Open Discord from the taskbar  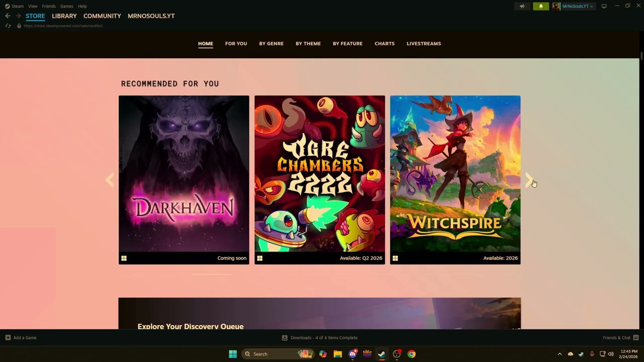tap(353, 354)
